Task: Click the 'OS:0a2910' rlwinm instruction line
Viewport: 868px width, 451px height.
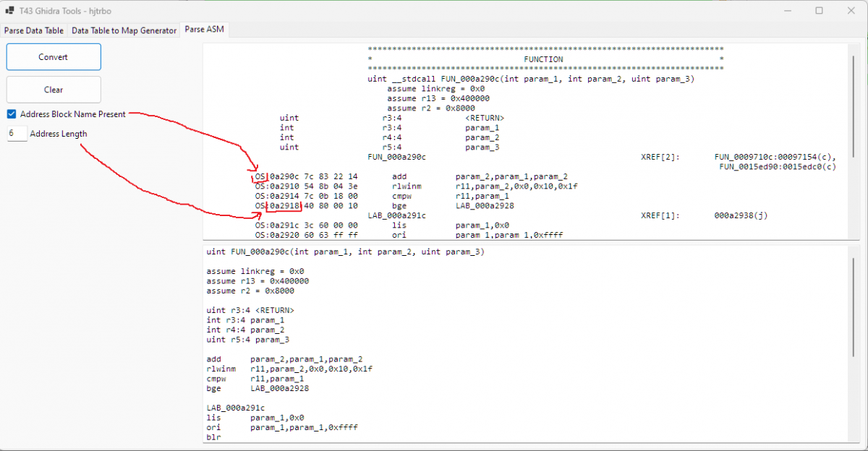Action: tap(417, 186)
